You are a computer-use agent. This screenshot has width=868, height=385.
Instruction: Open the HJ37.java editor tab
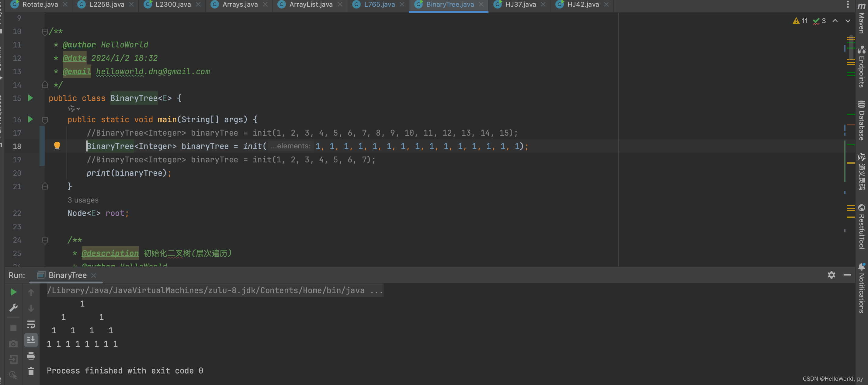pyautogui.click(x=520, y=4)
